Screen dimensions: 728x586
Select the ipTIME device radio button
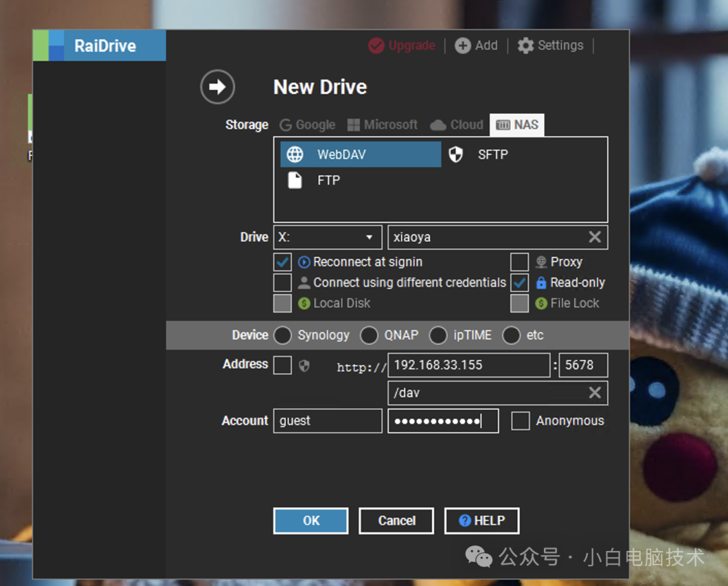pos(438,335)
